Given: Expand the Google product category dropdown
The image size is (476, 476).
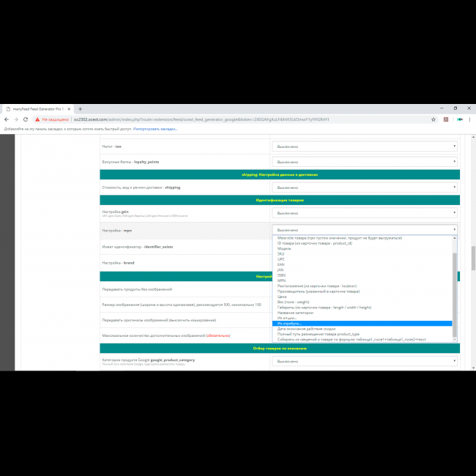Looking at the screenshot, I should (x=365, y=361).
